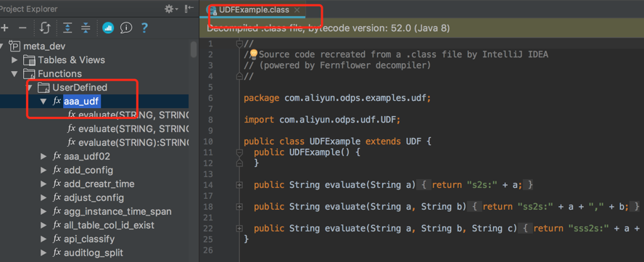
Task: Click the Project Explorer scrollbar thumb
Action: coord(194,49)
